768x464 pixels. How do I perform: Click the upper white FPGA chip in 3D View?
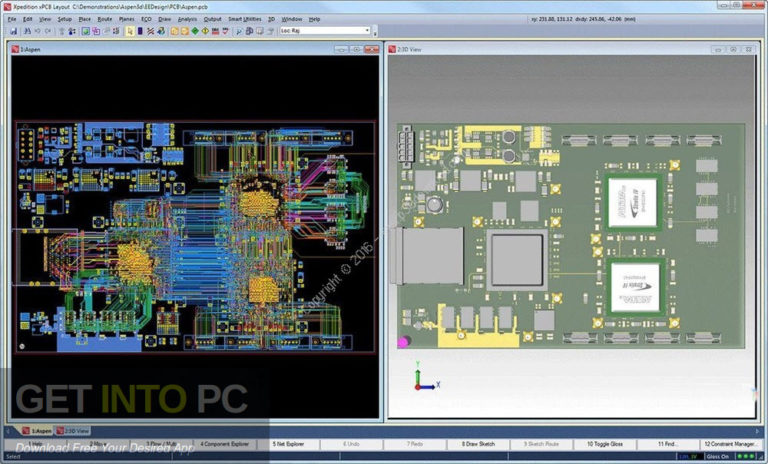[x=632, y=202]
